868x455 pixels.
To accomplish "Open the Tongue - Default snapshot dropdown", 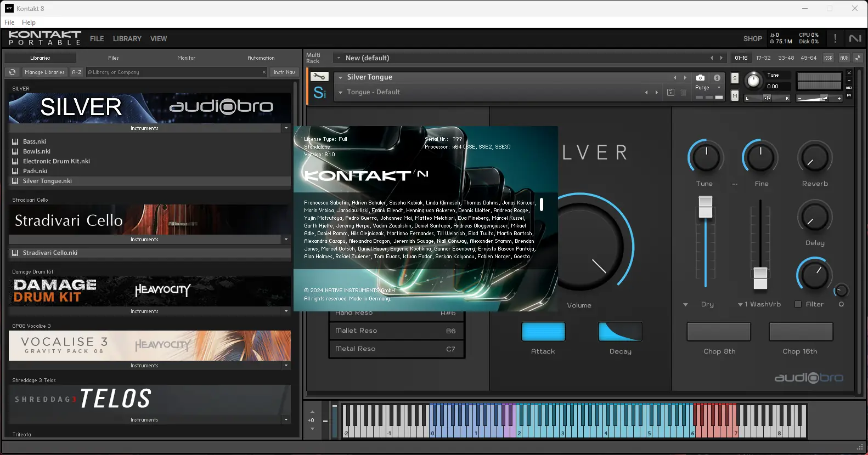I will [340, 92].
